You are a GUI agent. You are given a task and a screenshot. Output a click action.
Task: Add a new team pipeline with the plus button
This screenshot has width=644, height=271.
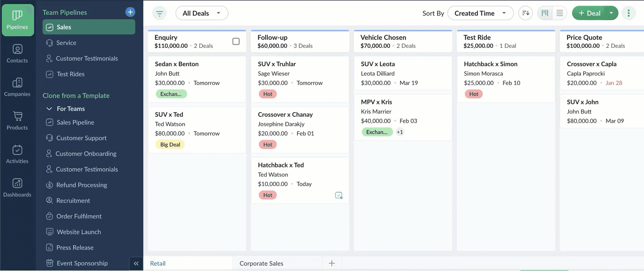[x=130, y=12]
